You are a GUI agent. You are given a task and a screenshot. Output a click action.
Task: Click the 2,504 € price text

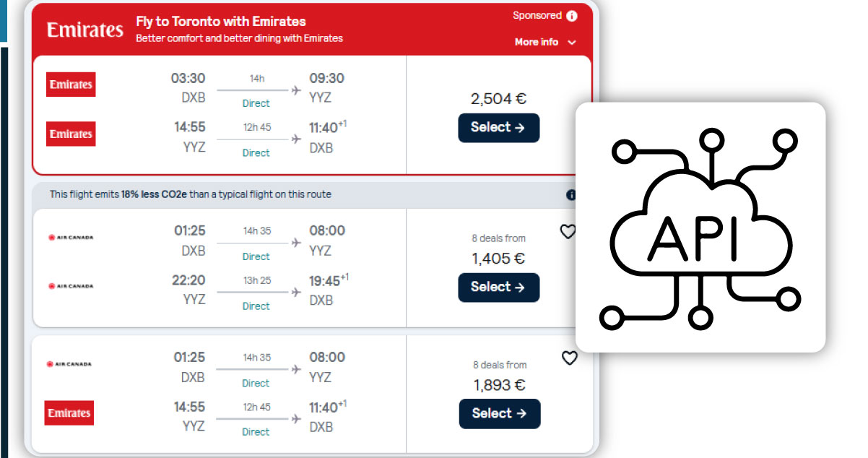[499, 98]
